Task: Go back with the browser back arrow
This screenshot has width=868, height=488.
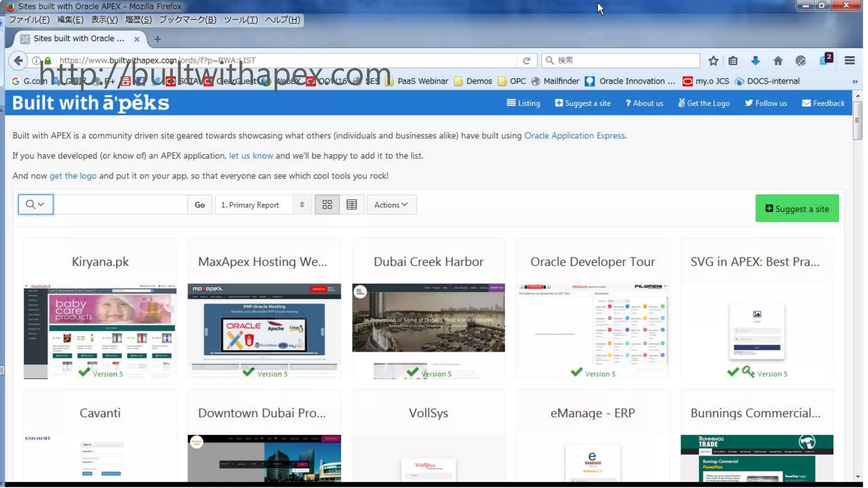Action: click(18, 61)
